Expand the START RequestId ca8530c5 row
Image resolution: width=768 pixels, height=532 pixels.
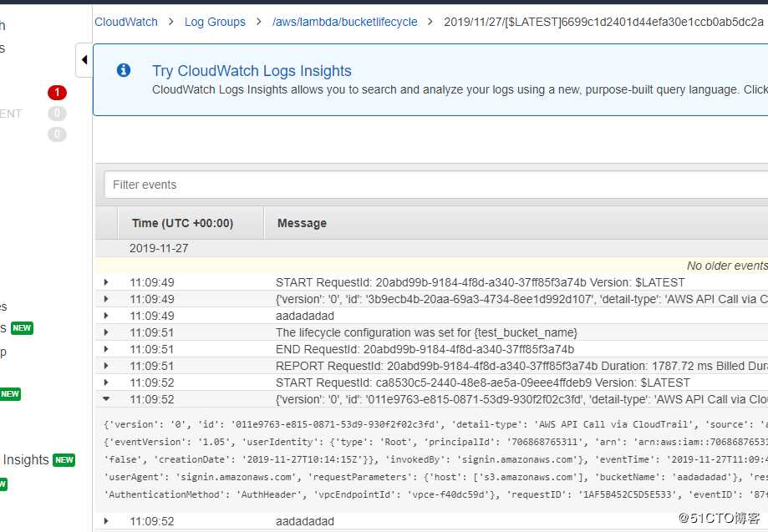[x=106, y=383]
